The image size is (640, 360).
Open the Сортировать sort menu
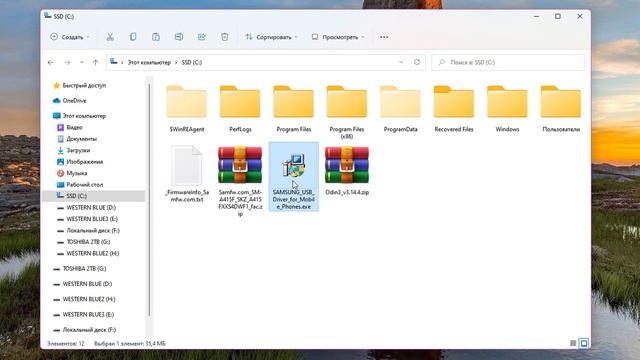click(271, 37)
